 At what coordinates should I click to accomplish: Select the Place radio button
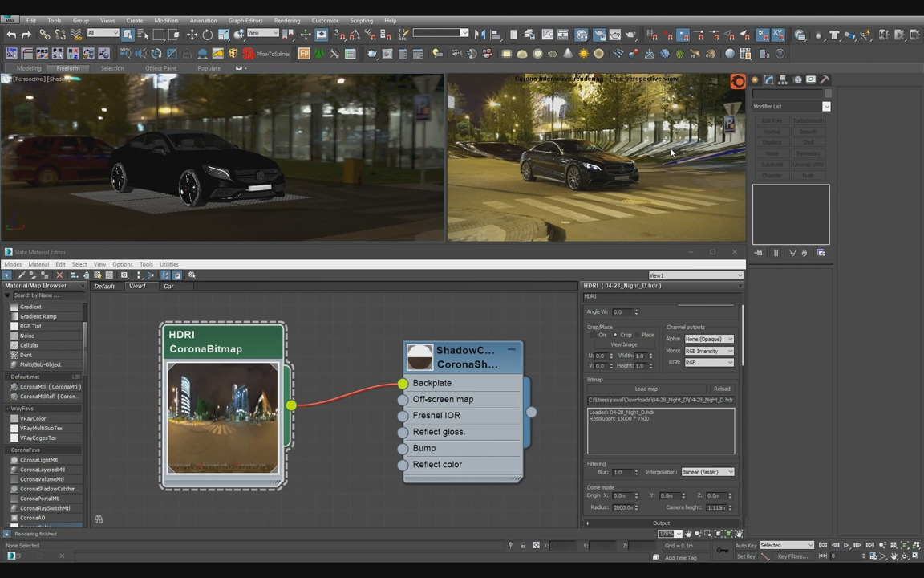pos(637,335)
